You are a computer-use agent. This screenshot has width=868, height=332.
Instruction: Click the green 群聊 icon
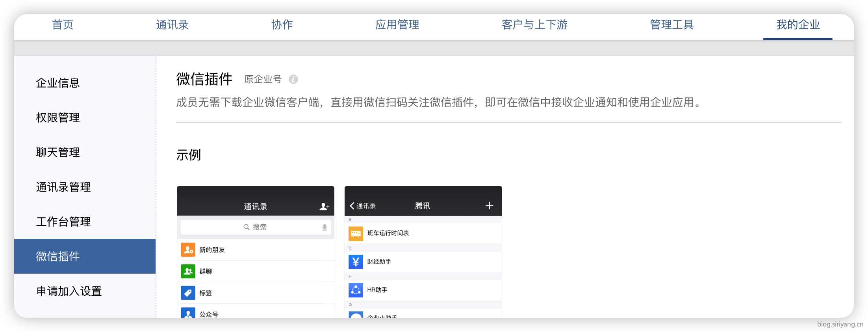click(x=188, y=271)
